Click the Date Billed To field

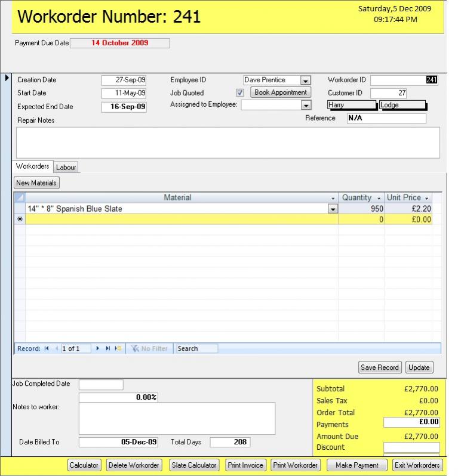pyautogui.click(x=118, y=442)
